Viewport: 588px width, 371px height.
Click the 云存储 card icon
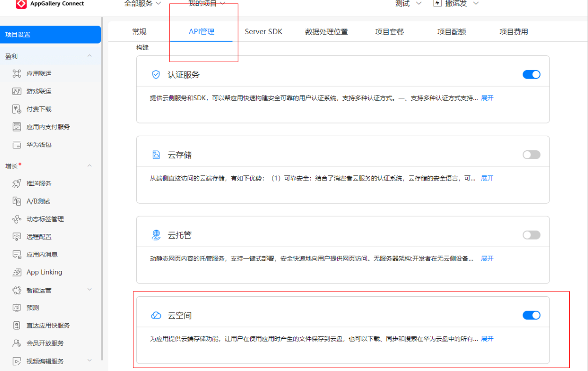[156, 155]
